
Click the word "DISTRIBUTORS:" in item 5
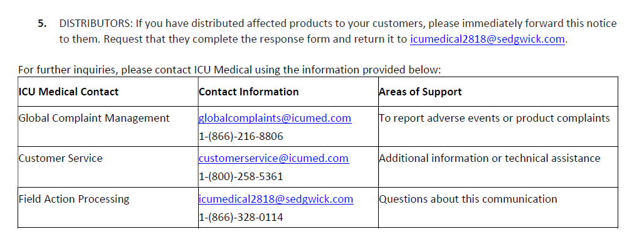tap(95, 24)
